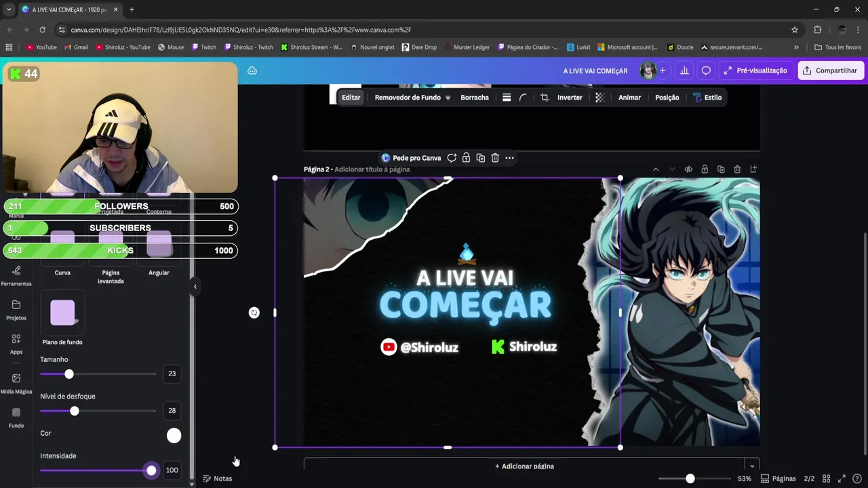Open the more options ellipsis on floating toolbar
This screenshot has width=868, height=488.
click(x=509, y=158)
